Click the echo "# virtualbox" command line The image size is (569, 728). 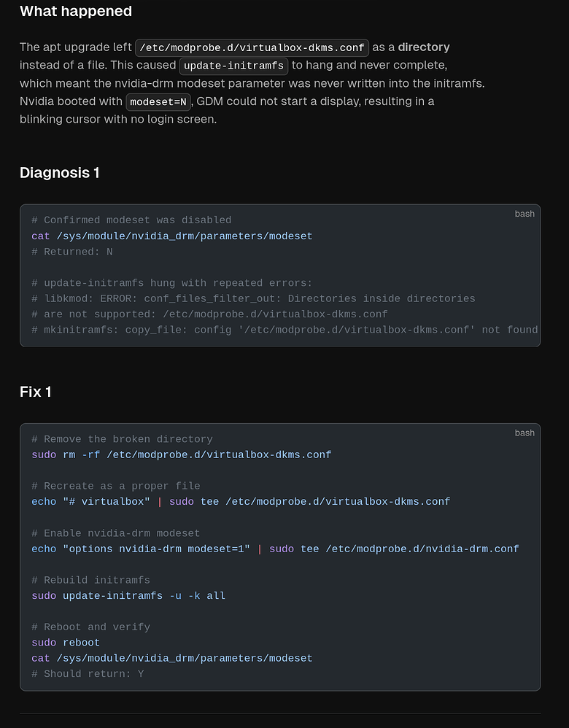click(x=241, y=501)
